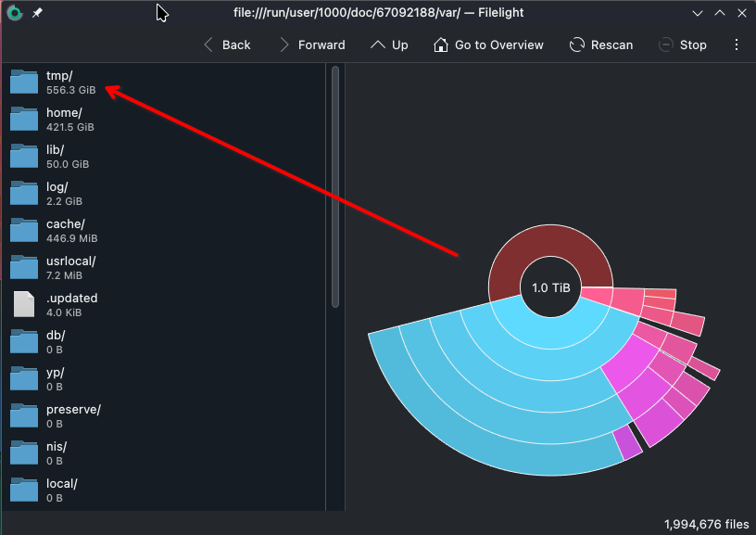The image size is (756, 535).
Task: Select the nis/ entry name
Action: coord(57,447)
